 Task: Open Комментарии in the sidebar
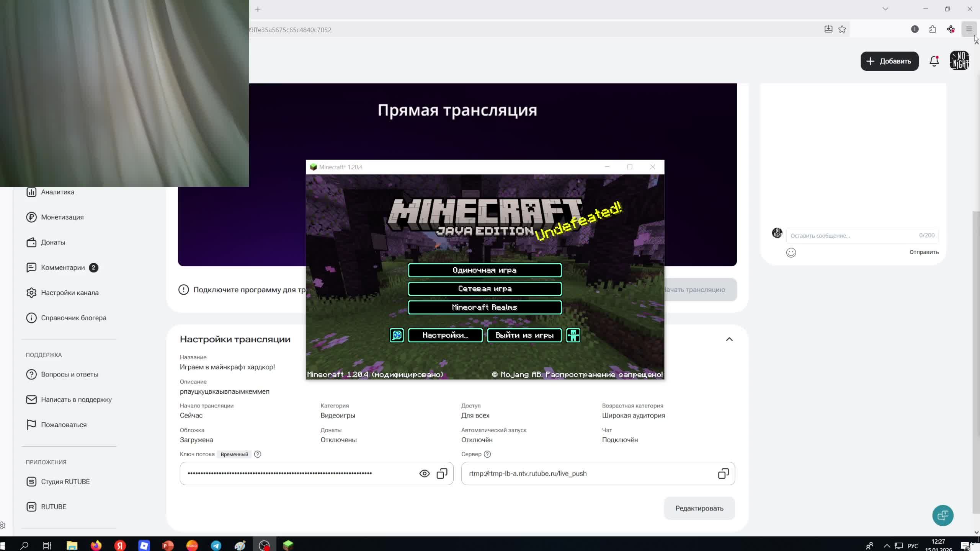pyautogui.click(x=63, y=267)
